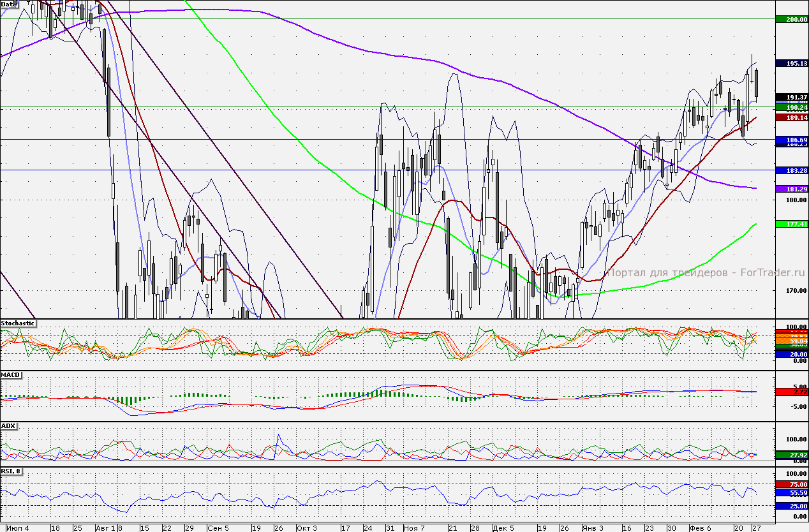The height and width of the screenshot is (532, 809).
Task: Click the Stochastic indicator panel title
Action: coord(19,323)
